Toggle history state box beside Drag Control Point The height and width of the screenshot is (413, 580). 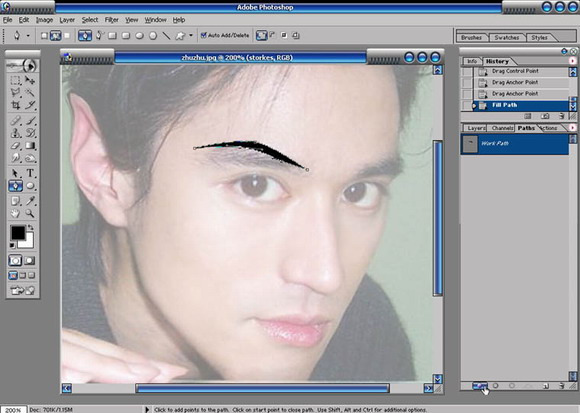pos(468,71)
